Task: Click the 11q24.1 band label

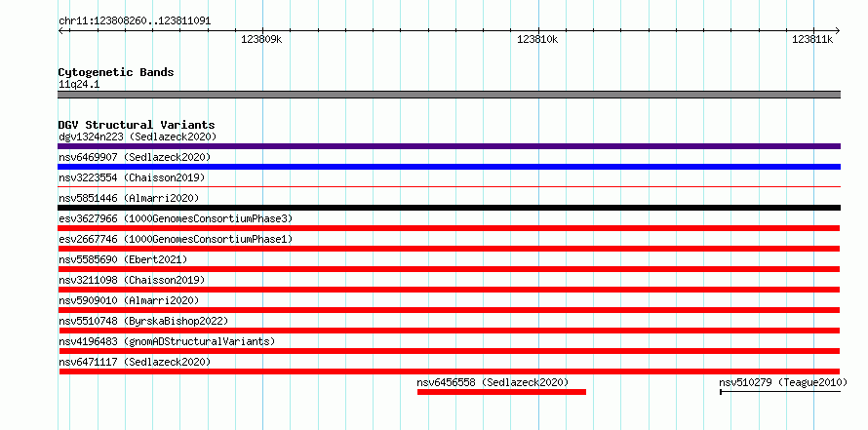Action: pos(79,85)
